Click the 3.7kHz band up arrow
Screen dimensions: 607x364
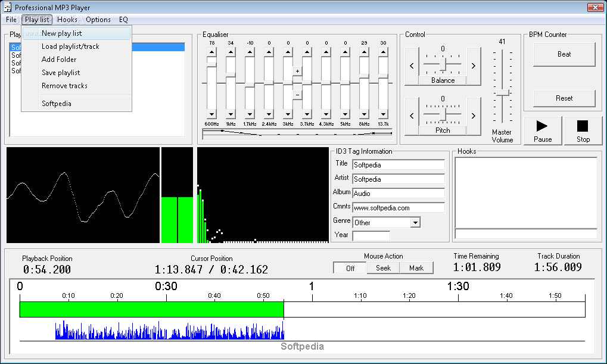click(307, 52)
